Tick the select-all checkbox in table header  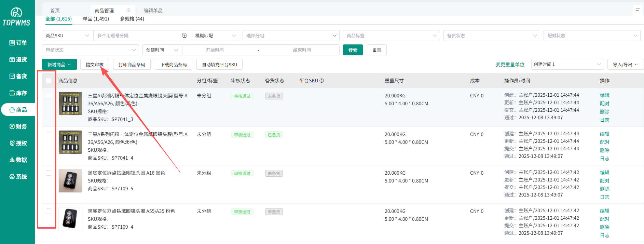tap(49, 81)
